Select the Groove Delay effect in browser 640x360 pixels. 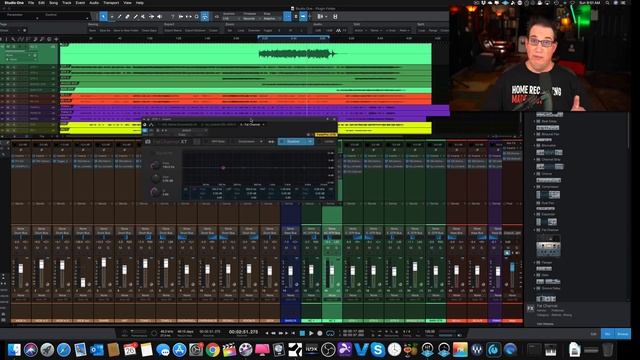coord(551,288)
